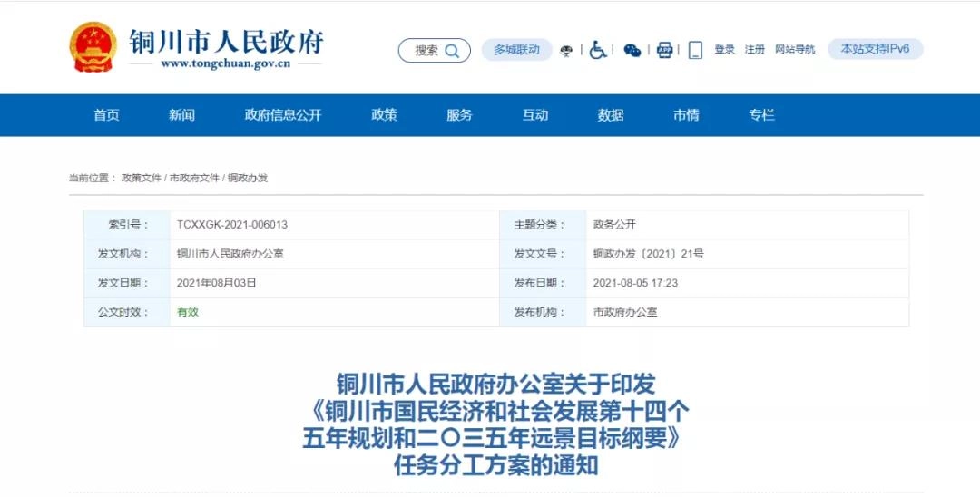Open the 政府信息公开 menu
Viewport: 980px width, 497px height.
pos(283,115)
